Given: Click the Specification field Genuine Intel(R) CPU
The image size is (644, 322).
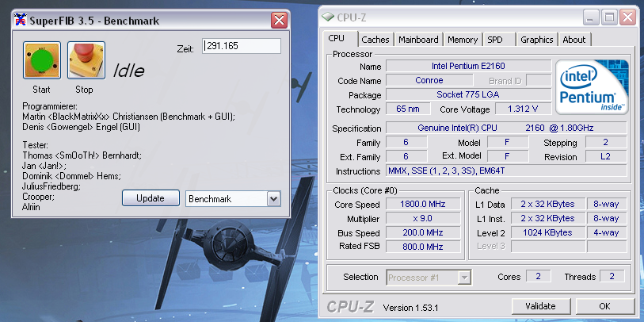Looking at the screenshot, I should tap(506, 128).
